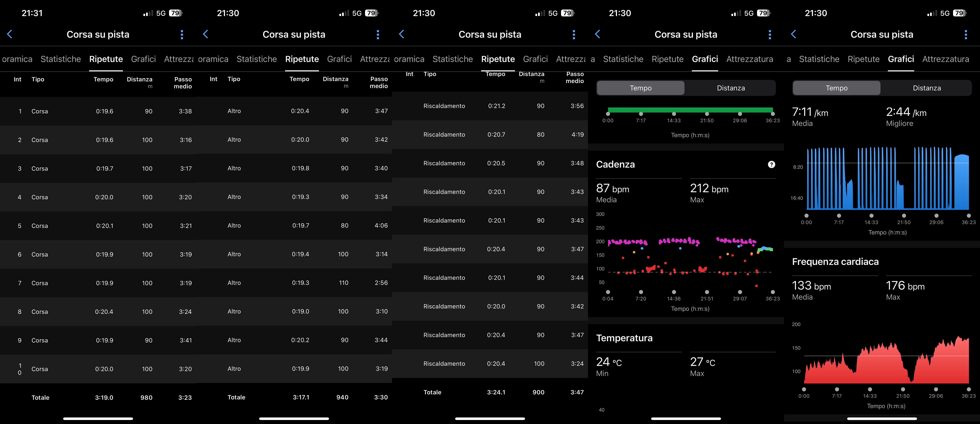The width and height of the screenshot is (980, 424).
Task: Open Ripetute tab on the 21:31 screen
Action: pyautogui.click(x=106, y=59)
